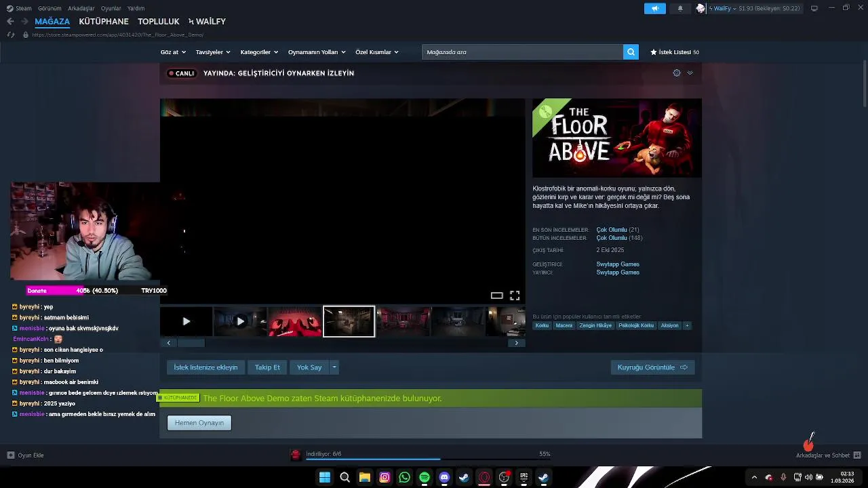Open the TOPLULUK tab
The height and width of the screenshot is (488, 868).
pyautogui.click(x=159, y=21)
